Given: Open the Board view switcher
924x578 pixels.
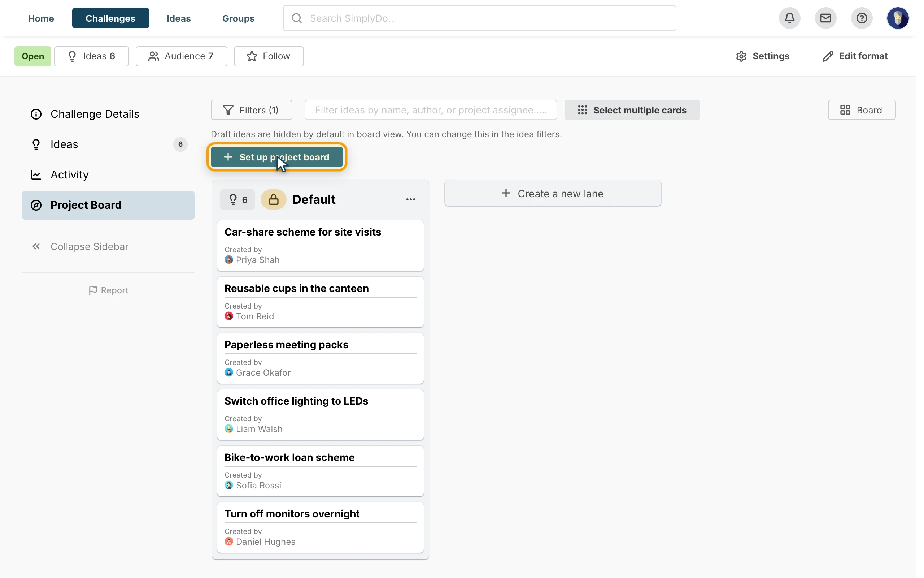Looking at the screenshot, I should click(862, 110).
